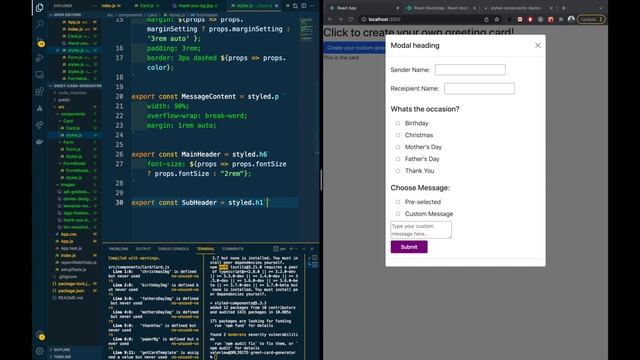
Task: Open the Search view in the activity bar
Action: point(40,24)
